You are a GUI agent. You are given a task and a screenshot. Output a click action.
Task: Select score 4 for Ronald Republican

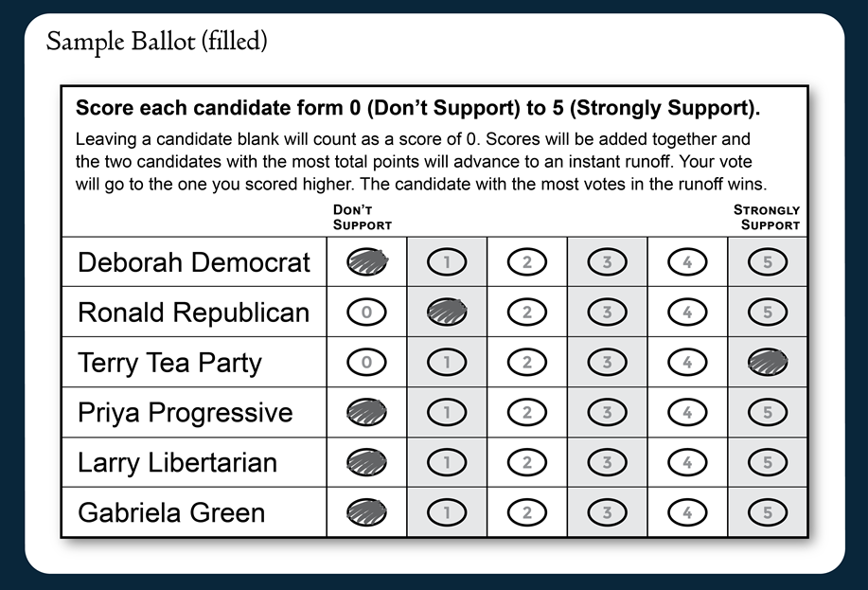click(x=687, y=312)
